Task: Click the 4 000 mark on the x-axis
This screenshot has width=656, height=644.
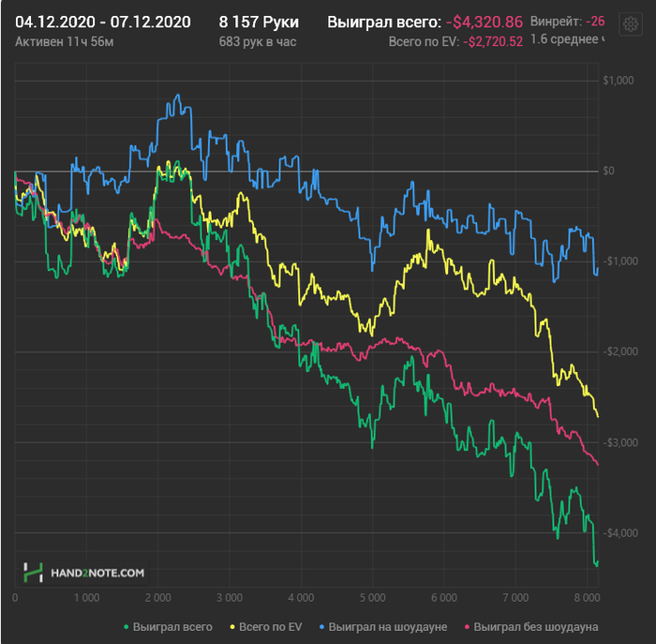Action: 300,596
